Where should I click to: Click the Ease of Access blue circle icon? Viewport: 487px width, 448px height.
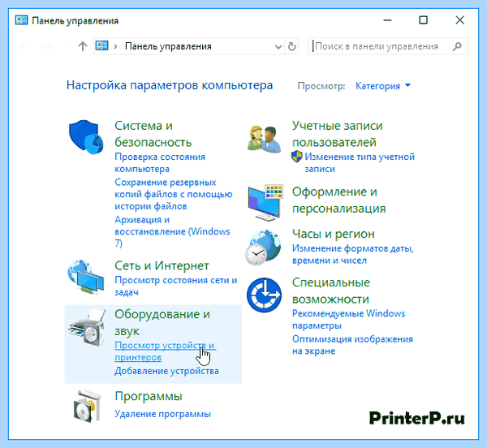click(265, 295)
